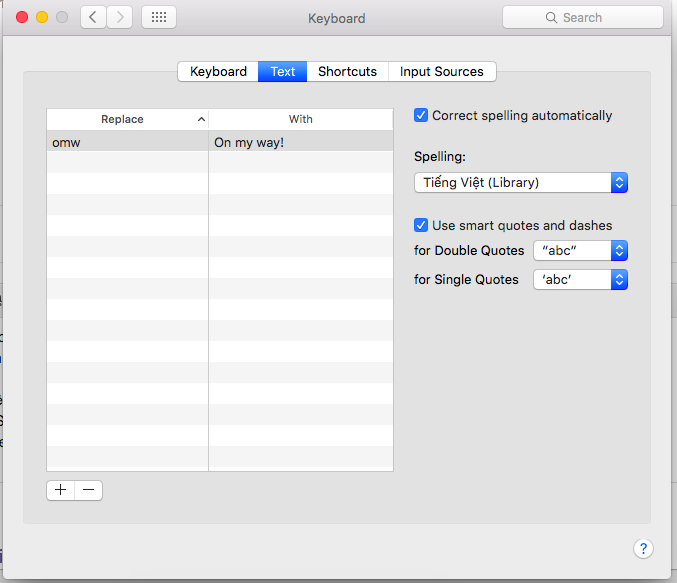Sort by the With column header
The width and height of the screenshot is (677, 583).
[301, 119]
